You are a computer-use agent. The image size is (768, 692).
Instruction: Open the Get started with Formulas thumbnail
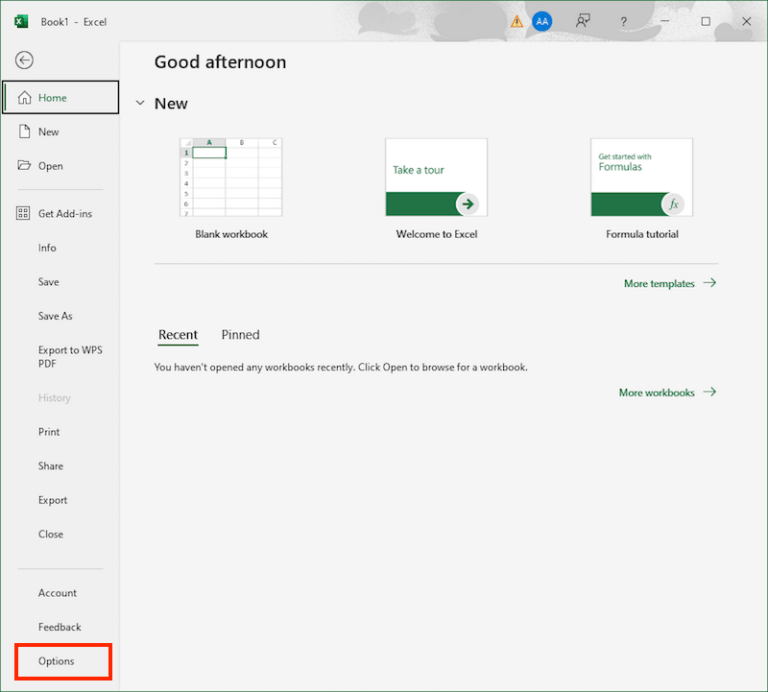click(x=641, y=177)
